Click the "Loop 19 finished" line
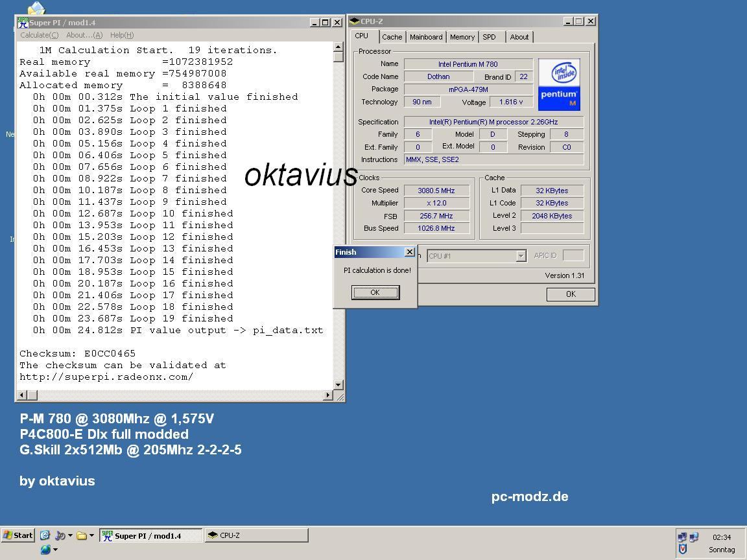 pos(132,319)
